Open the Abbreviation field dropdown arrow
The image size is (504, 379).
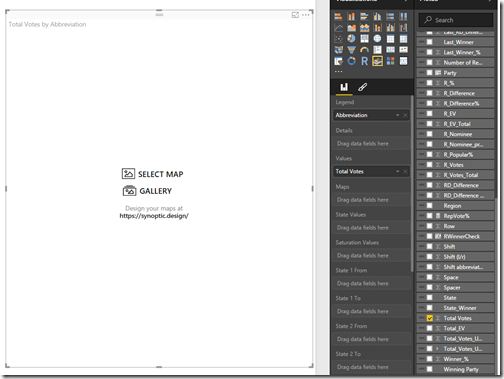pos(398,115)
